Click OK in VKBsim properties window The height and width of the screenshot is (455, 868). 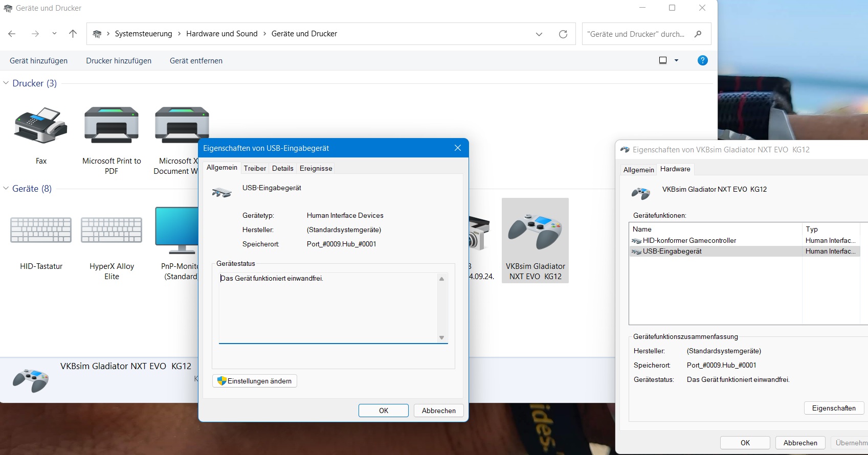(x=745, y=443)
